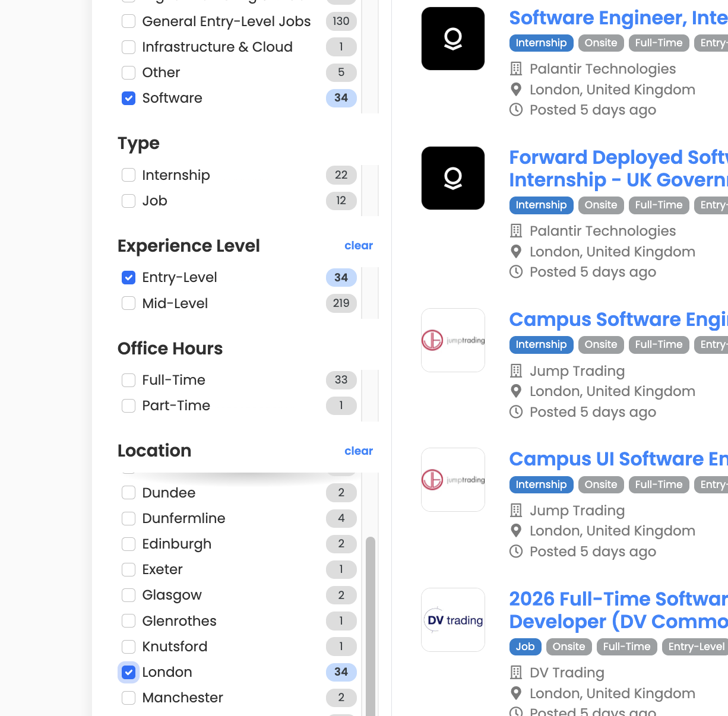Viewport: 728px width, 716px height.
Task: Open 2026 Full-Time Software Developer DV title
Action: 618,610
